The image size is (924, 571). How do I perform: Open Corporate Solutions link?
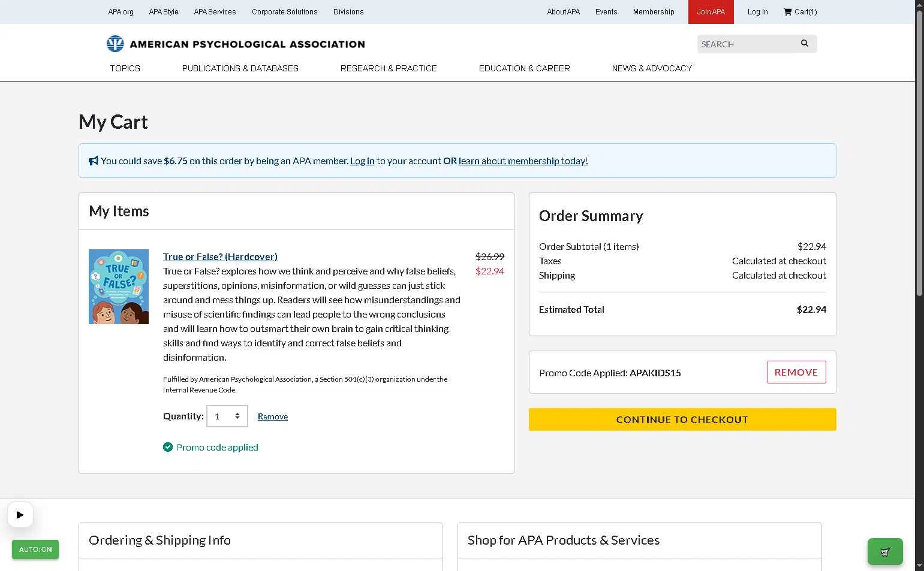click(285, 12)
